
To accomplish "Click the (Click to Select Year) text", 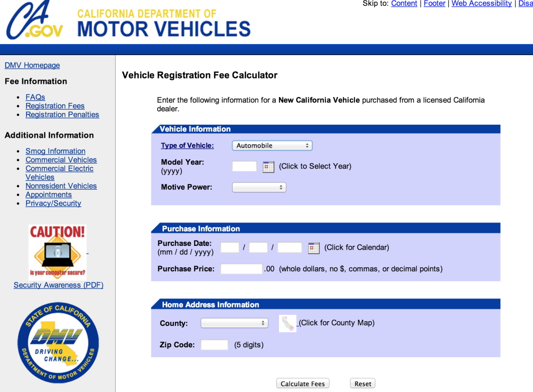I will (315, 166).
